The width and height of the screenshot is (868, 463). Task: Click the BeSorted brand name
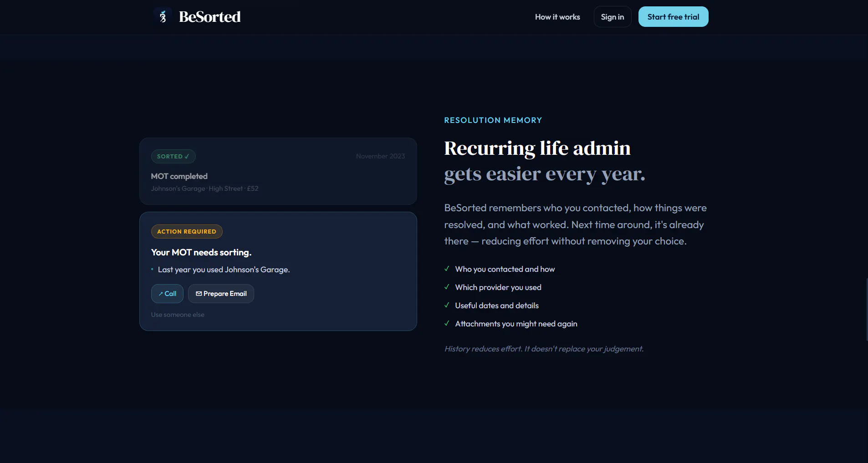(x=209, y=17)
